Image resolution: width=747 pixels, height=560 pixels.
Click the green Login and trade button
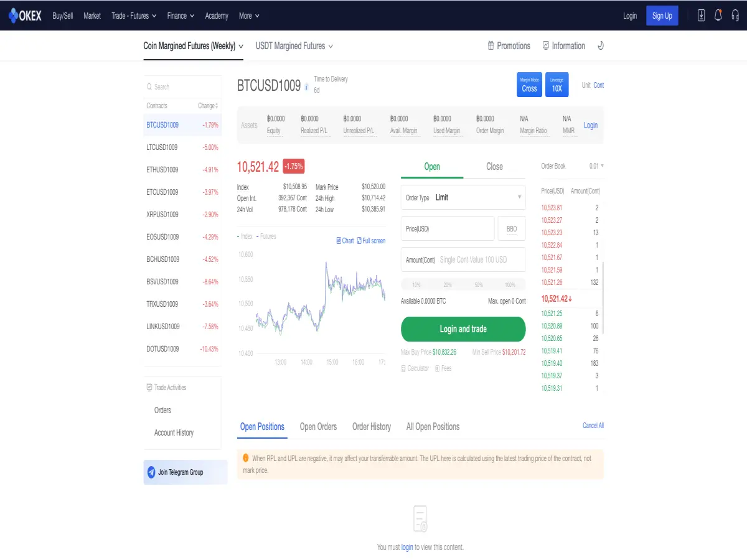click(x=463, y=329)
